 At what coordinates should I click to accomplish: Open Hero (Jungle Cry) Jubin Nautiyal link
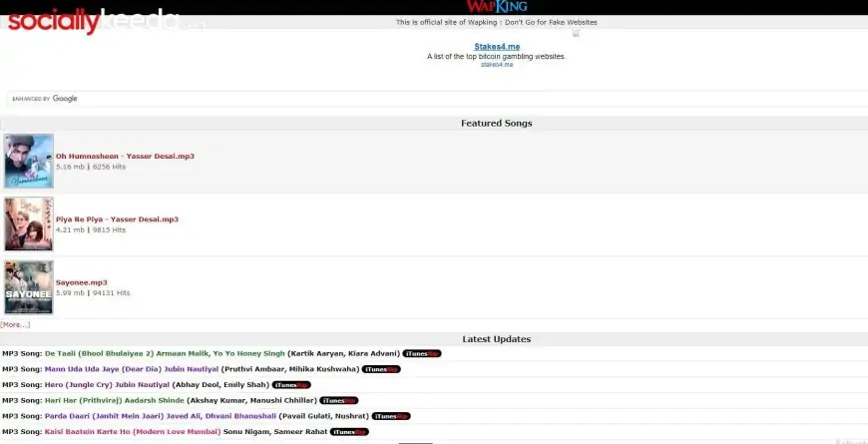click(108, 385)
